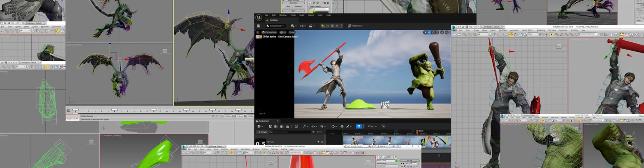Select the viewport translate gizmo tool

(x=429, y=32)
